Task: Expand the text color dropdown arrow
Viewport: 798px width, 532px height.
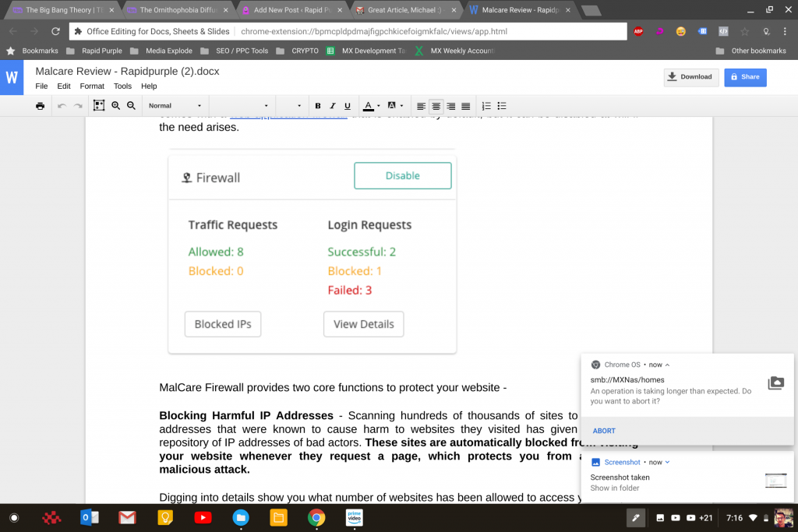Action: [x=379, y=106]
